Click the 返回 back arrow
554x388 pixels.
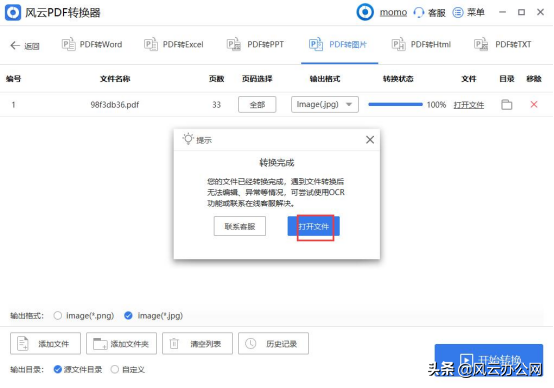(x=15, y=45)
